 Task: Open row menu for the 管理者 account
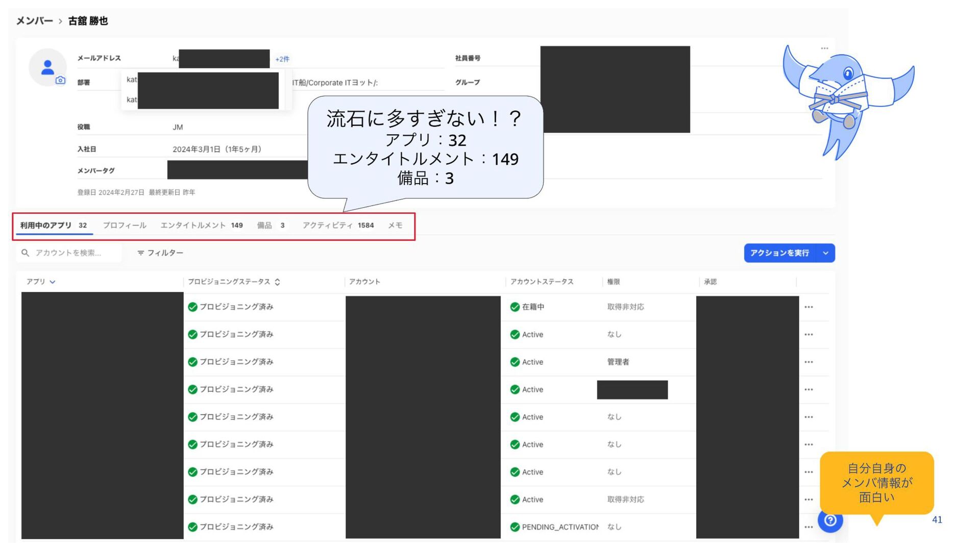click(808, 362)
